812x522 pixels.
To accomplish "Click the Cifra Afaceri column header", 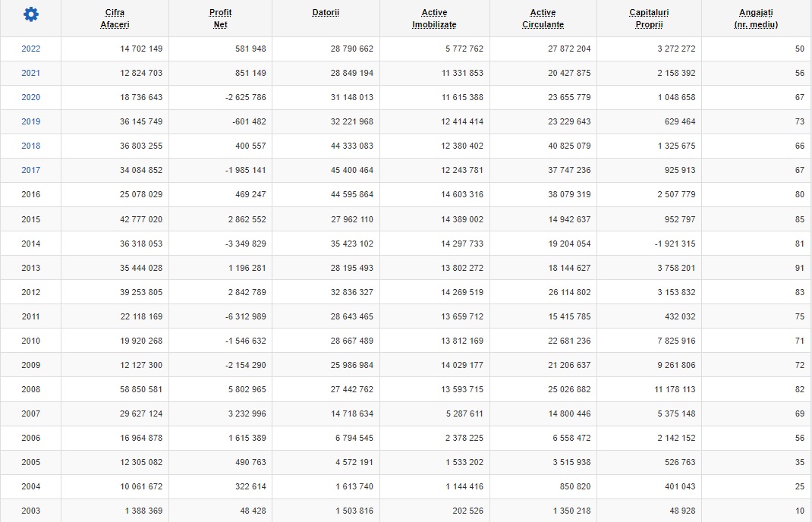I will click(x=115, y=18).
